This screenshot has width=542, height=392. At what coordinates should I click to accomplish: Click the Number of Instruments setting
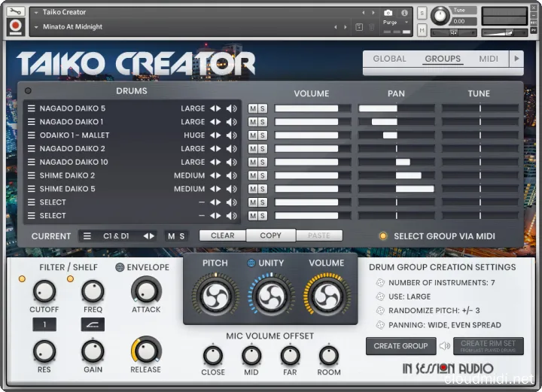(437, 283)
